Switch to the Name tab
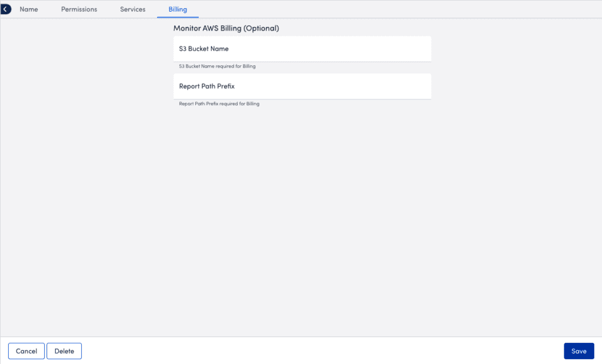Viewport: 602px width, 364px height. (x=29, y=9)
